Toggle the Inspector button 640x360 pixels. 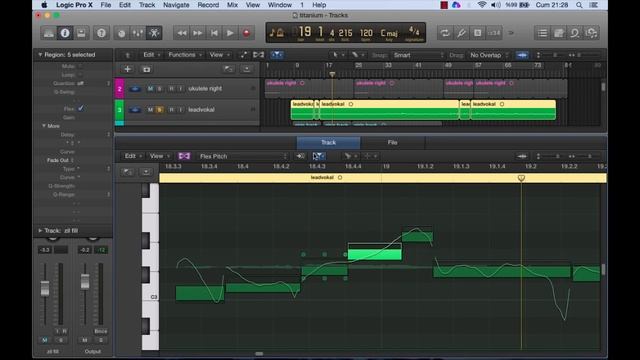click(x=65, y=33)
